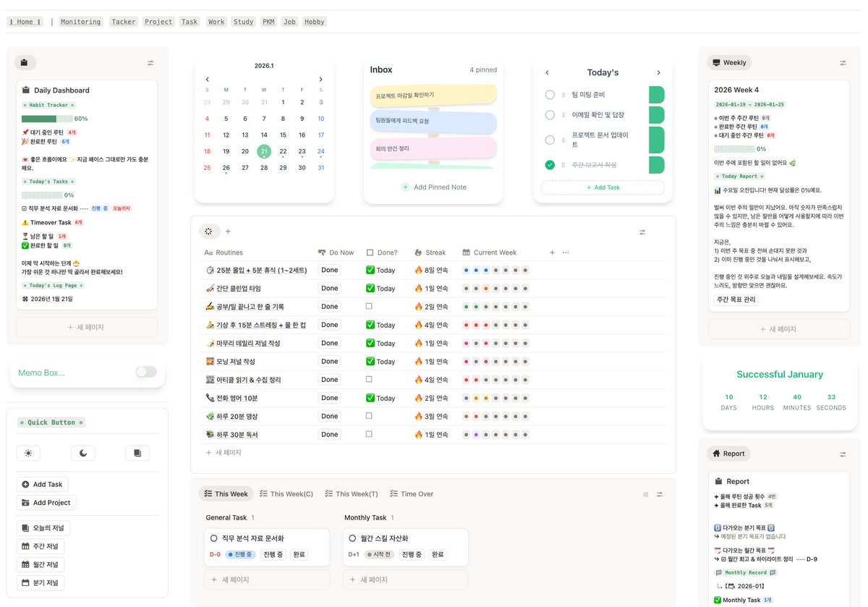Open filter settings icon in Daily Dashboard panel

point(150,63)
